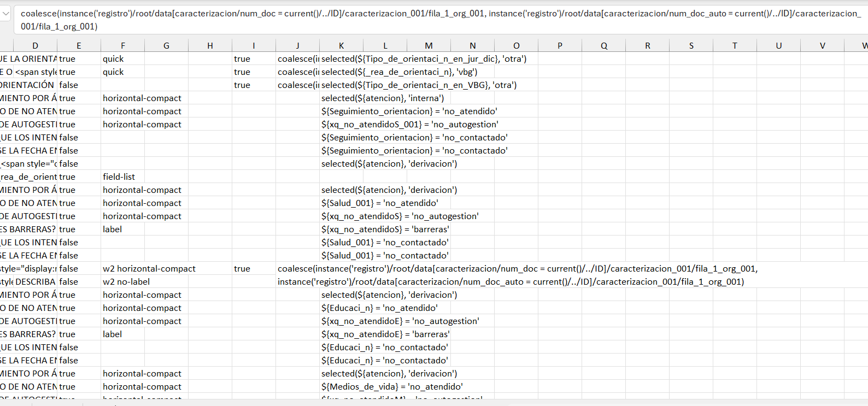The image size is (868, 406).
Task: Click the 'DESCRIBA' label cell
Action: click(35, 281)
